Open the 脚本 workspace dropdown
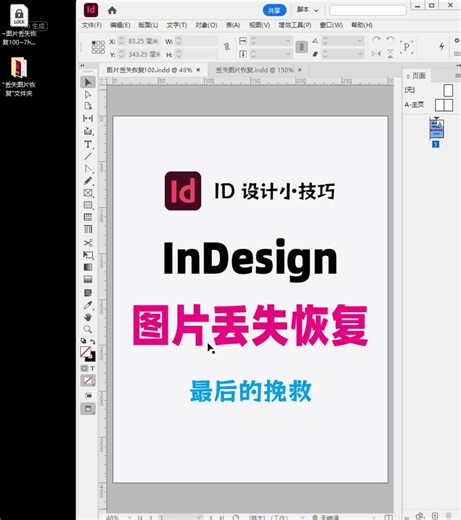 pos(307,10)
